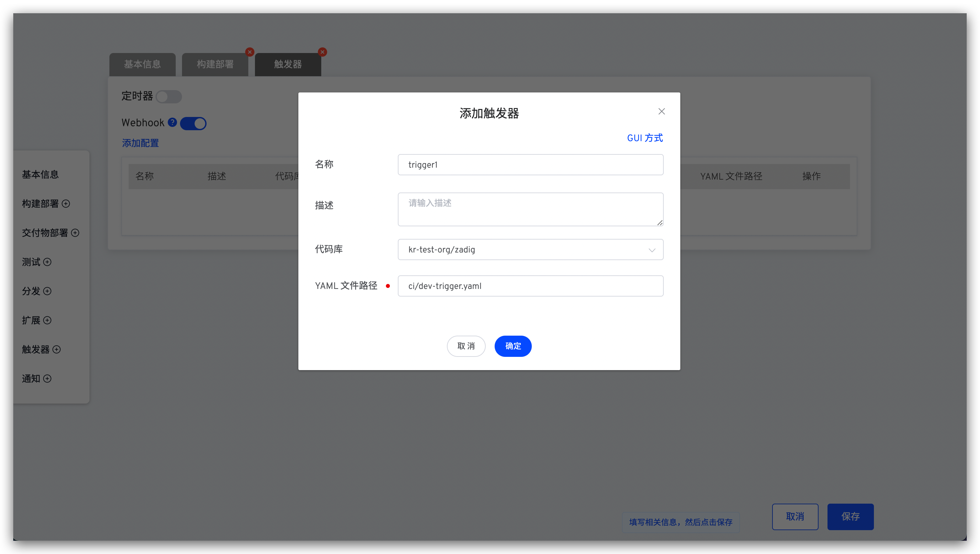Image resolution: width=980 pixels, height=554 pixels.
Task: Add 交付物部署 module with plus icon
Action: [x=75, y=233]
